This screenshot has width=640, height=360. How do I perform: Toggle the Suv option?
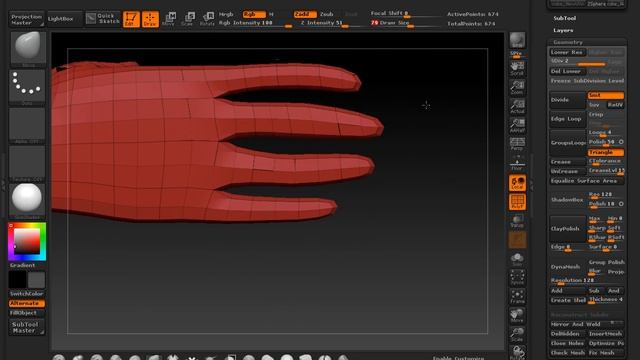[595, 105]
